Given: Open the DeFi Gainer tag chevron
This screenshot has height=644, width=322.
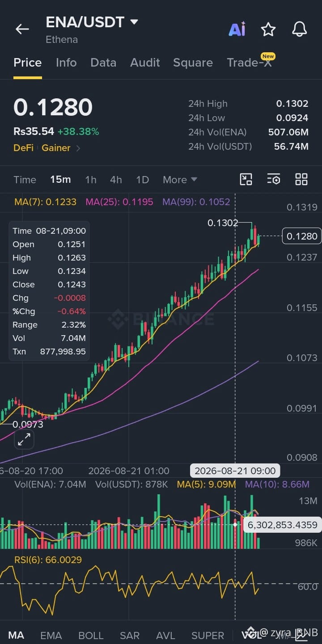Looking at the screenshot, I should [78, 148].
